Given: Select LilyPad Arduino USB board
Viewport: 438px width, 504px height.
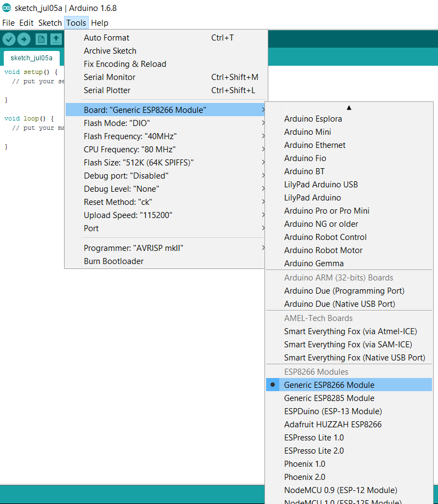Looking at the screenshot, I should click(349, 185).
